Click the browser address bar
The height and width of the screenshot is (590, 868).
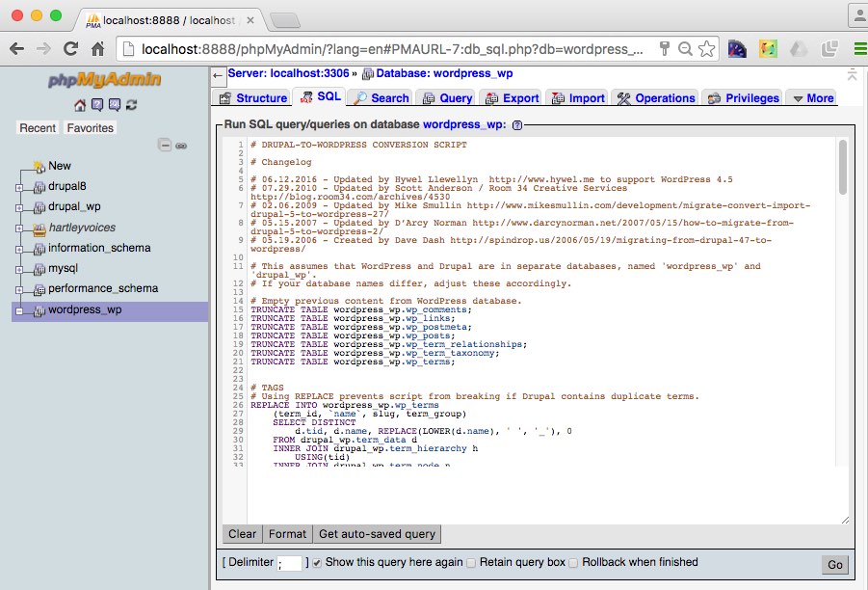(x=391, y=49)
